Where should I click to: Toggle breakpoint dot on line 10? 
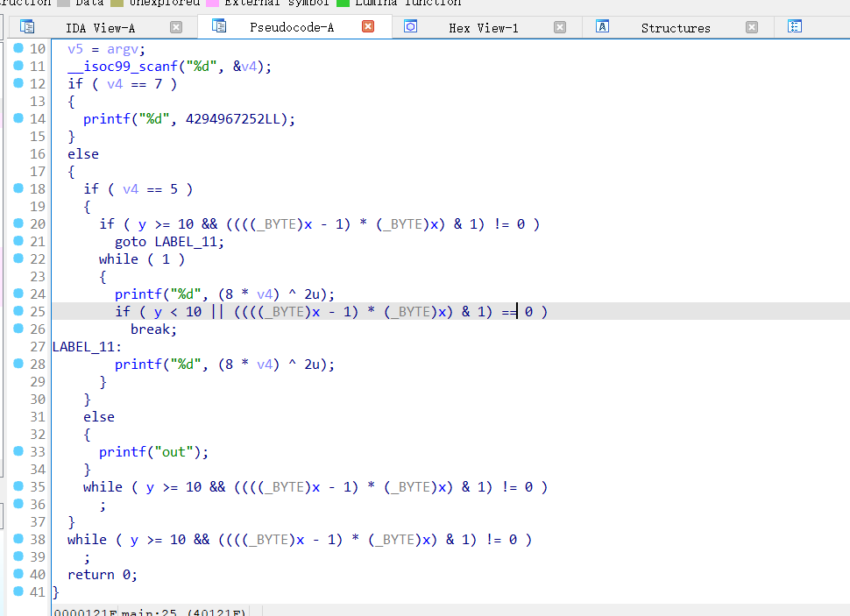tap(18, 47)
